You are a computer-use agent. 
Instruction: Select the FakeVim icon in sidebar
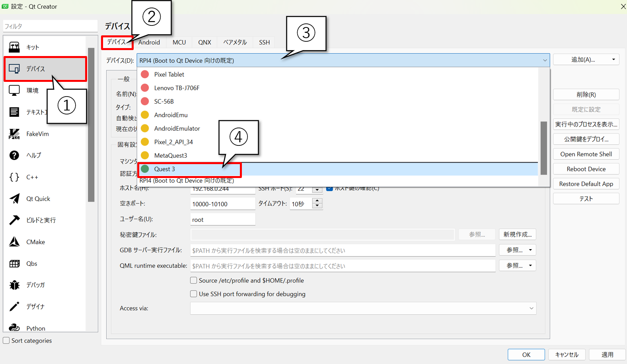point(14,134)
